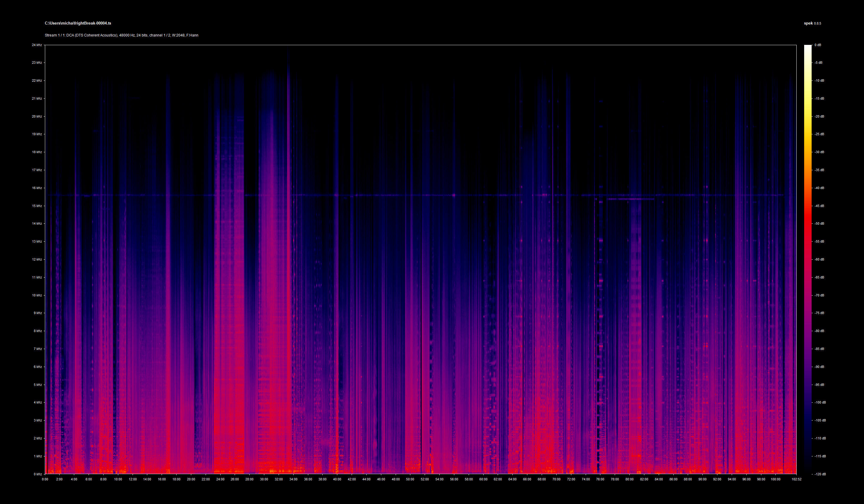Click the stream info line with DCA codec
This screenshot has width=864, height=504.
[122, 35]
